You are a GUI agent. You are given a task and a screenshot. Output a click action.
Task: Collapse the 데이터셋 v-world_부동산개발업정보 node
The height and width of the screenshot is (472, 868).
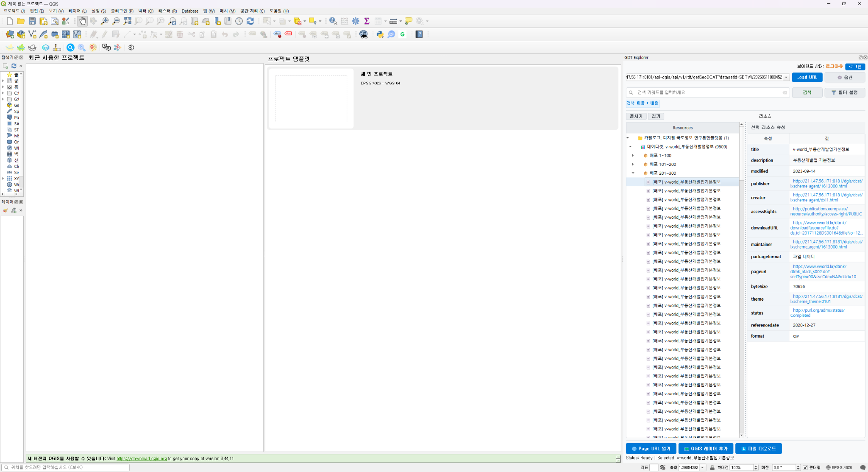coord(631,147)
